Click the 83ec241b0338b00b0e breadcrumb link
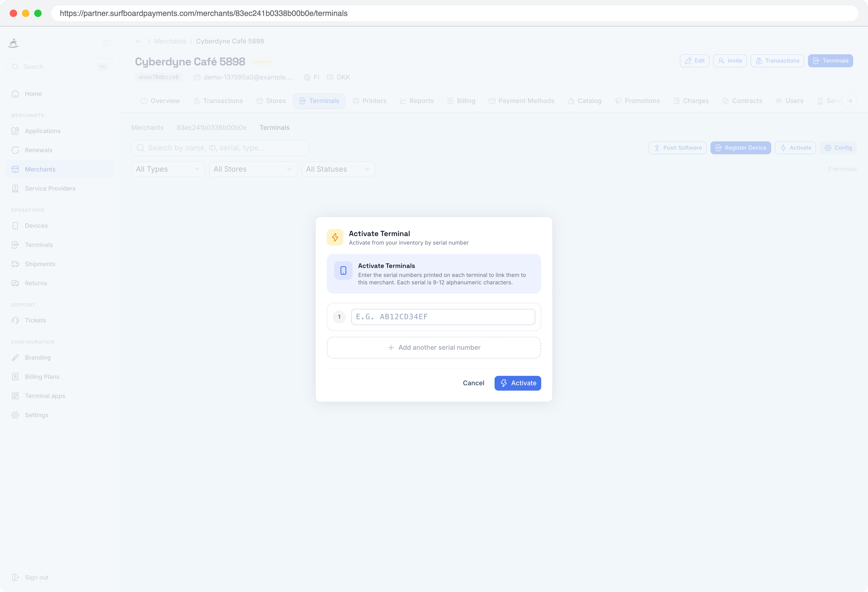Viewport: 868px width, 592px height. (x=211, y=128)
